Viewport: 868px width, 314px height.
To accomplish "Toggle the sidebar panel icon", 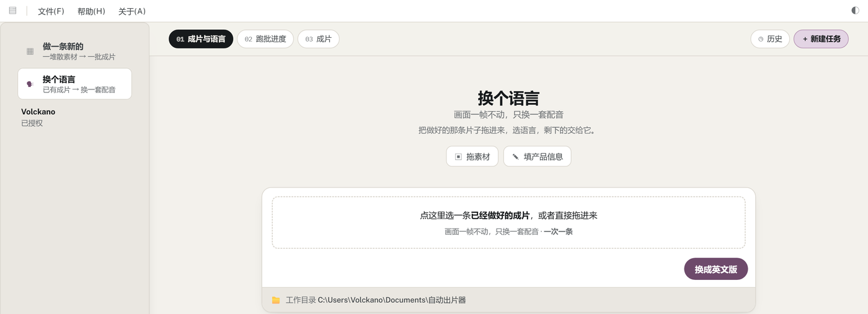I will [12, 11].
